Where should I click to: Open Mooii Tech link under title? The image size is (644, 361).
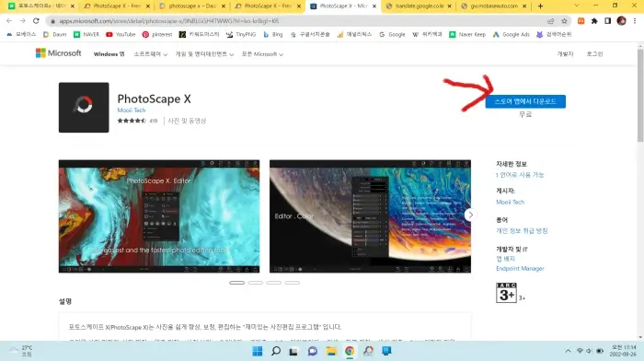pyautogui.click(x=132, y=111)
